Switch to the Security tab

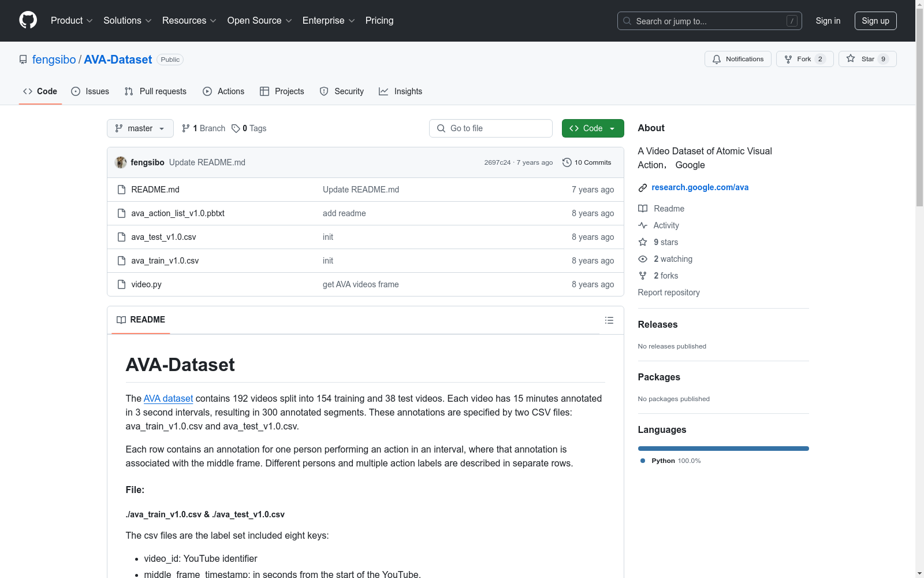pos(342,91)
